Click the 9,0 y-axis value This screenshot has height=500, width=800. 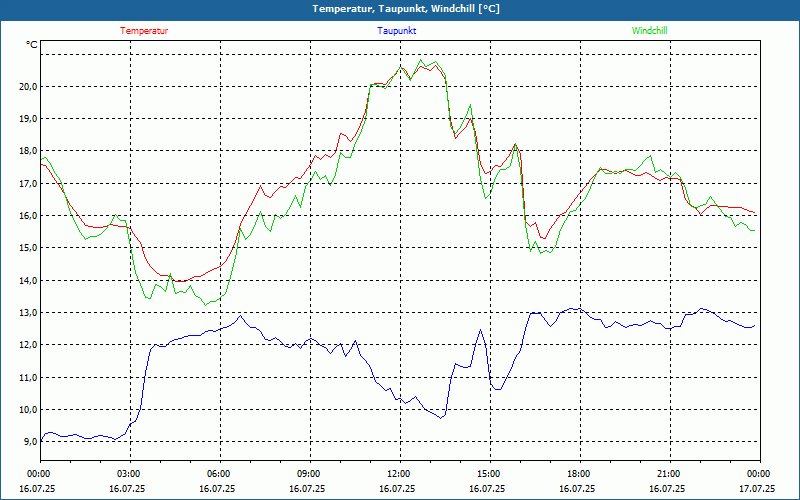(x=31, y=442)
